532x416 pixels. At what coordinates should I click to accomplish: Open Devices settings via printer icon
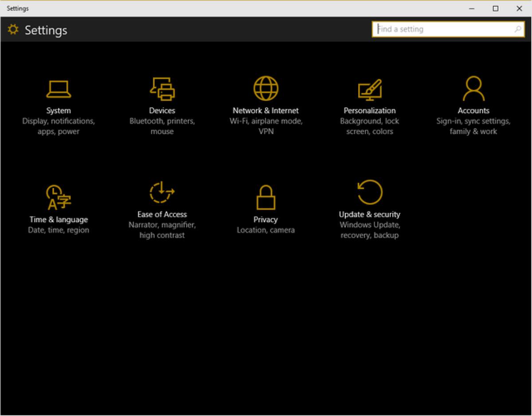(x=162, y=88)
